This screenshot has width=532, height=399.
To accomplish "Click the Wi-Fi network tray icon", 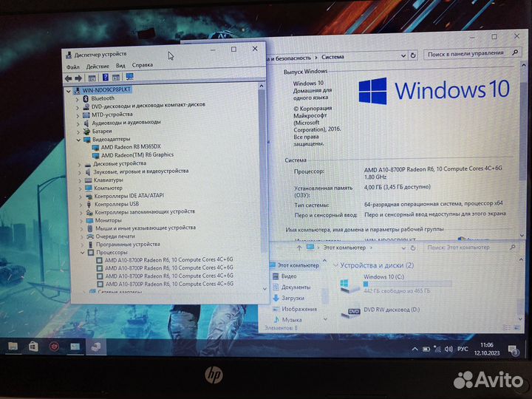I will coord(437,349).
